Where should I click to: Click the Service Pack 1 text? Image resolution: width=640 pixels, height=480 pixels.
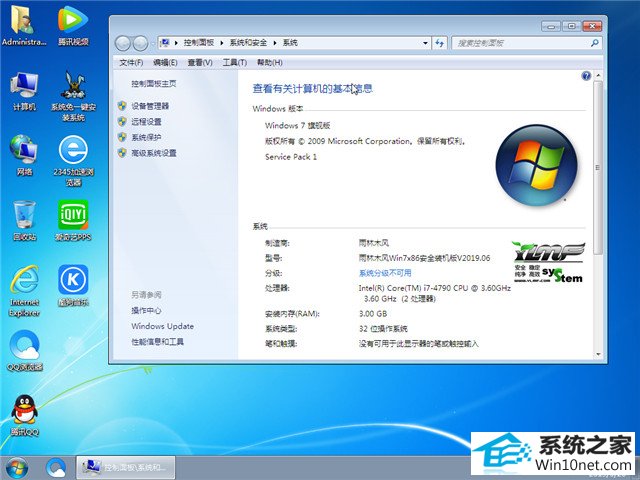291,157
